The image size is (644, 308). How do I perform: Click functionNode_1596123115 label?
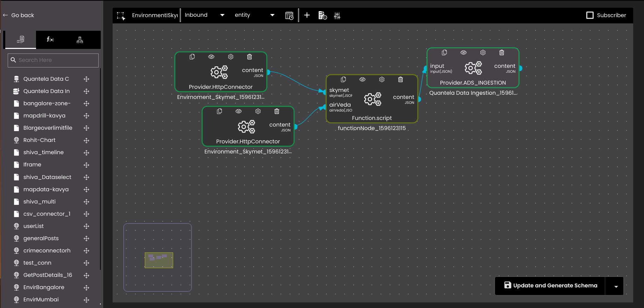coord(372,128)
